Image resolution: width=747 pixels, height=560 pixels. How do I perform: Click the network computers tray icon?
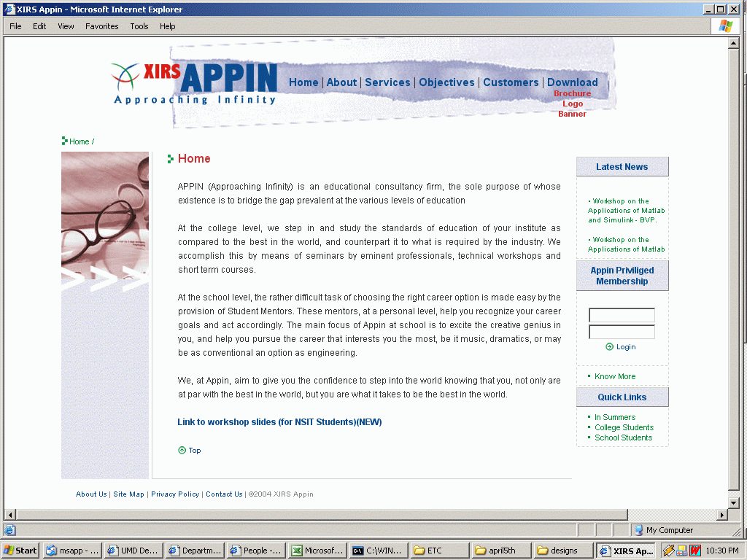point(682,551)
